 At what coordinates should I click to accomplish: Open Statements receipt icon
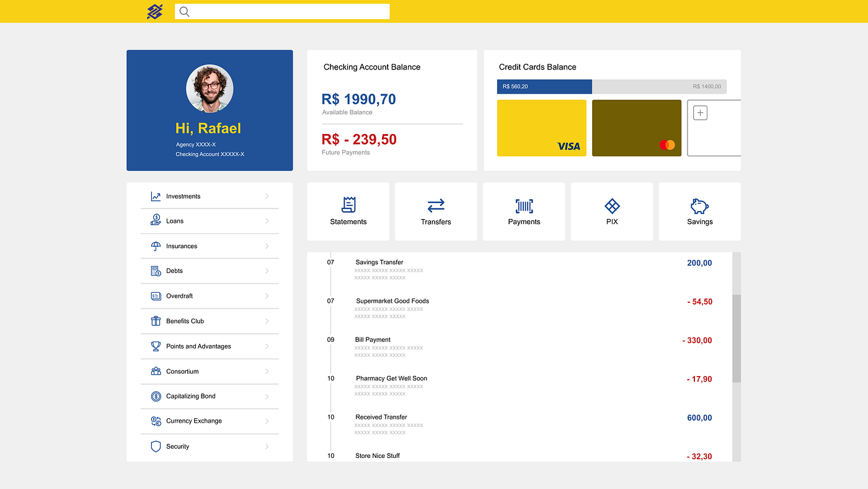[x=348, y=205]
